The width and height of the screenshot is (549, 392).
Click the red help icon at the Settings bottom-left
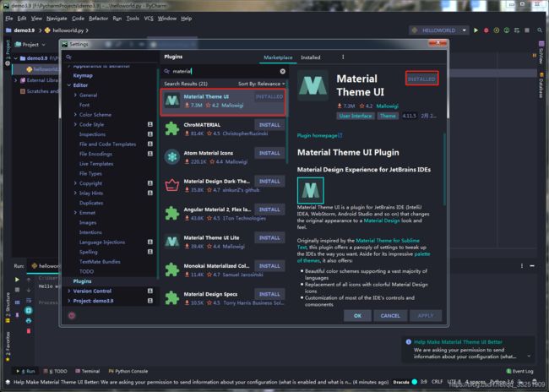pos(72,315)
